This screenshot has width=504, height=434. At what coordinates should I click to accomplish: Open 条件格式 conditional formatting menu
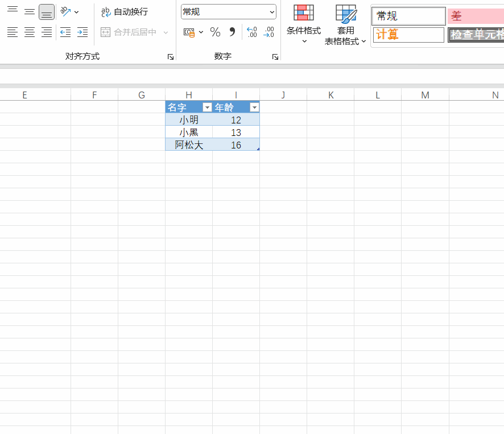(x=303, y=24)
